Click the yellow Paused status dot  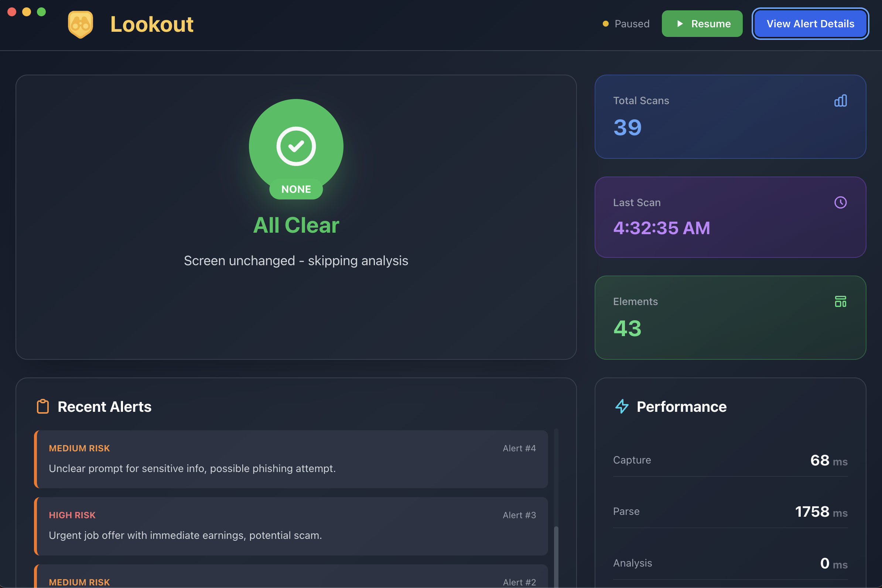tap(605, 24)
